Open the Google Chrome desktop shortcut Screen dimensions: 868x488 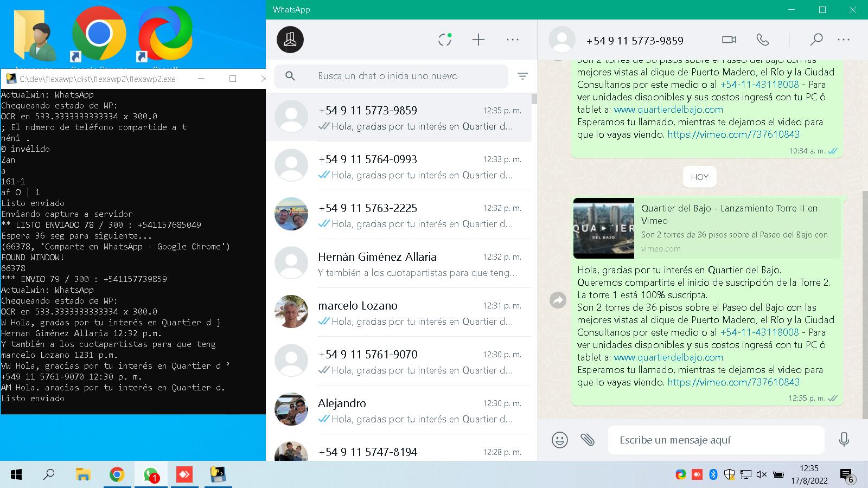[99, 35]
